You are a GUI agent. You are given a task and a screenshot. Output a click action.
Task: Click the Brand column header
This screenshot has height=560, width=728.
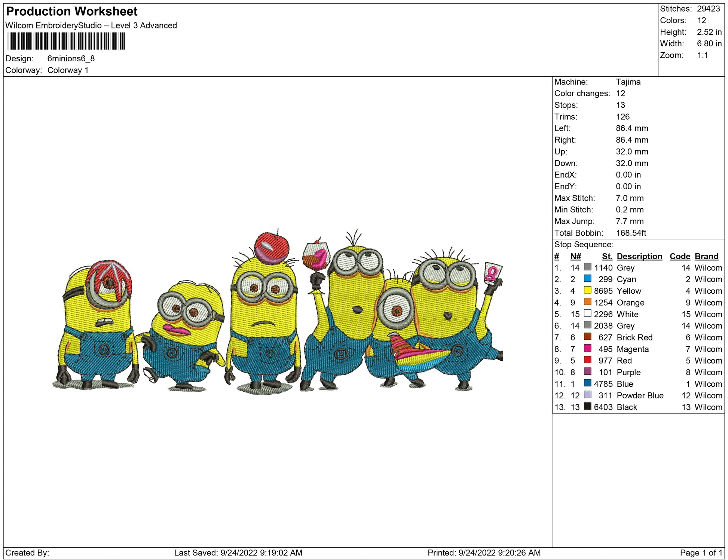pyautogui.click(x=706, y=256)
